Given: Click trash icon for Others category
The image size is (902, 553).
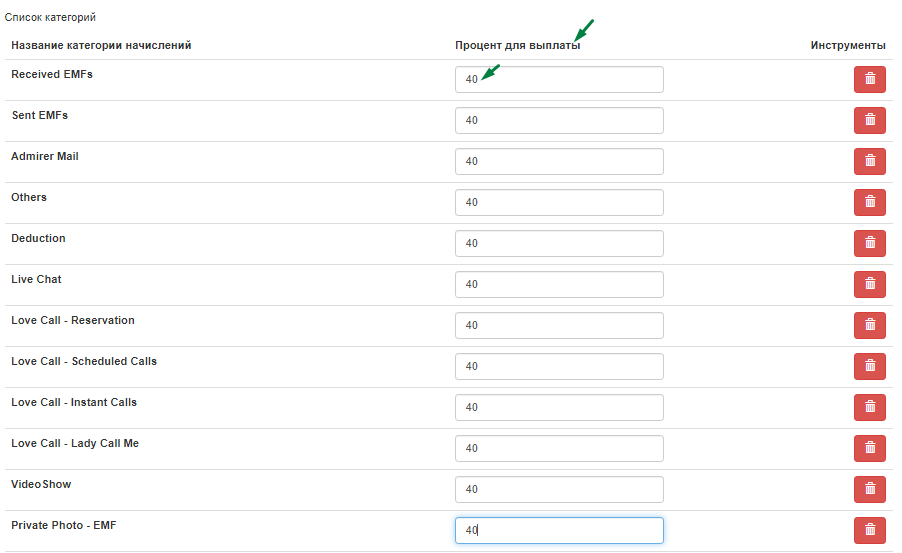Looking at the screenshot, I should (869, 203).
